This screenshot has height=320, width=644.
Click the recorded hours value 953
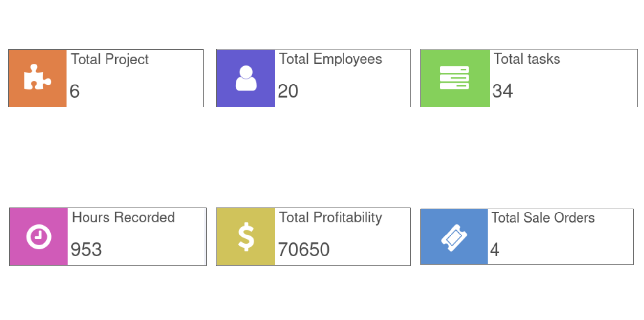(86, 250)
